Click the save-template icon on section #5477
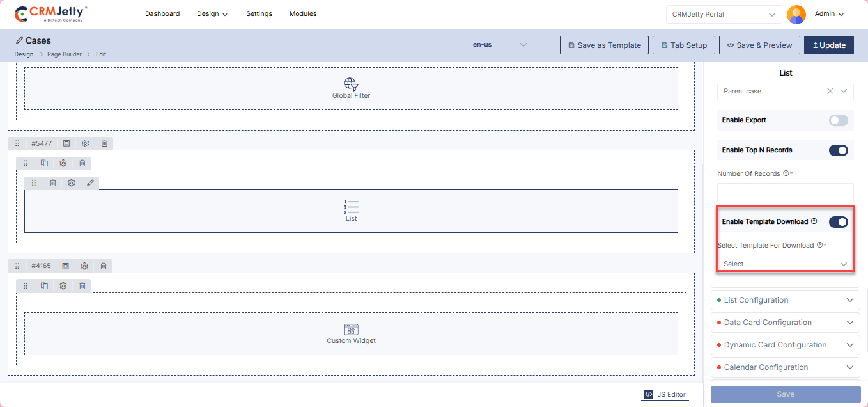The height and width of the screenshot is (407, 868). point(66,143)
